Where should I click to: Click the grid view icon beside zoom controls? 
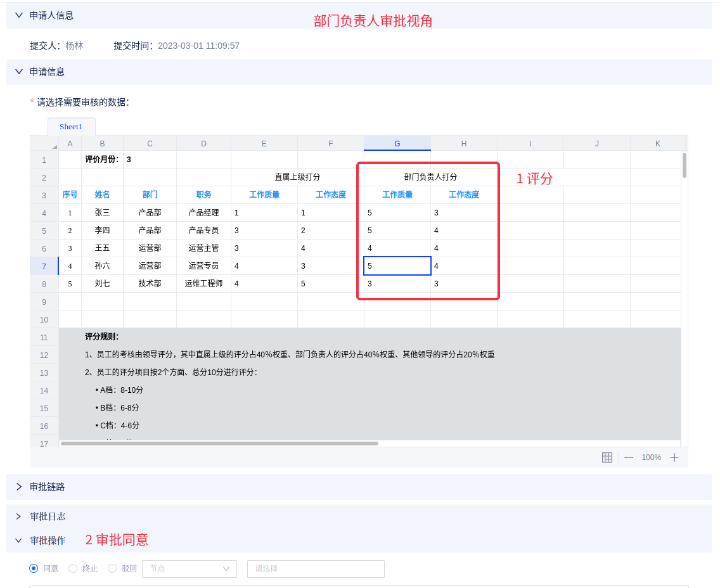click(x=607, y=457)
